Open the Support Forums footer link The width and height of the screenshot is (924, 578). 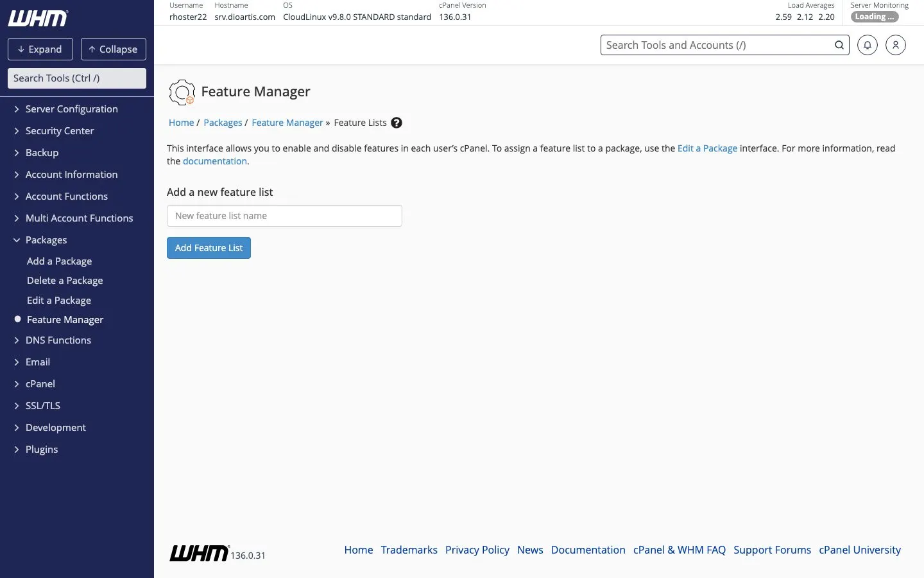(x=773, y=550)
